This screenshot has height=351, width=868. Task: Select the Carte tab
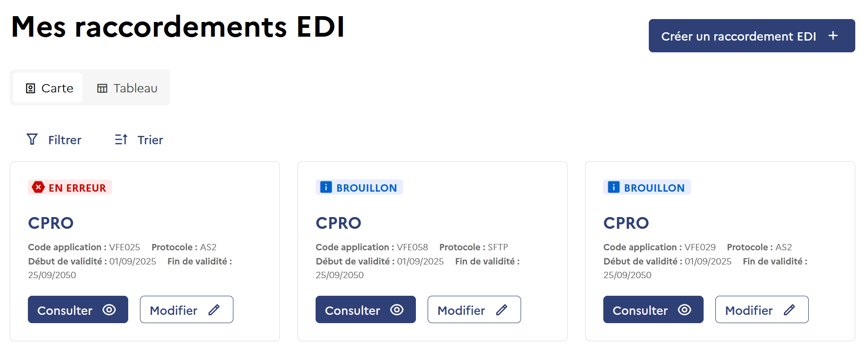[47, 88]
